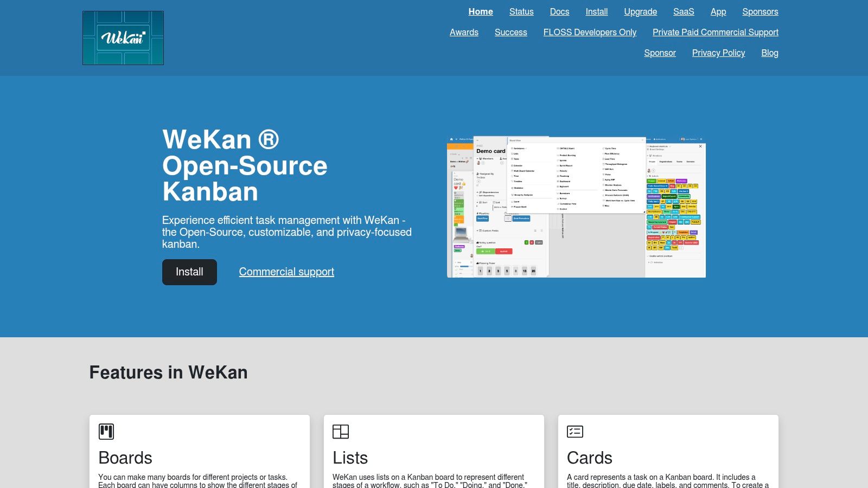868x488 pixels.
Task: Open the Status page link
Action: tap(521, 11)
